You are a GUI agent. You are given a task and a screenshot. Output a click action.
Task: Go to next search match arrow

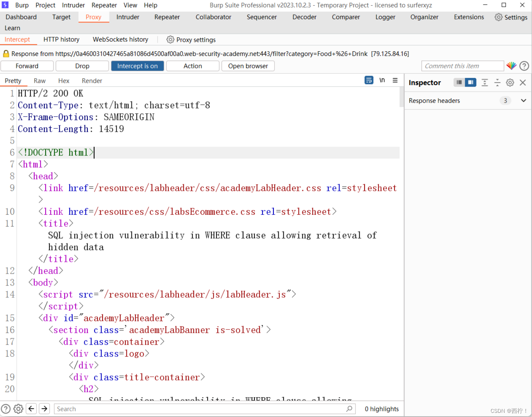click(x=44, y=409)
